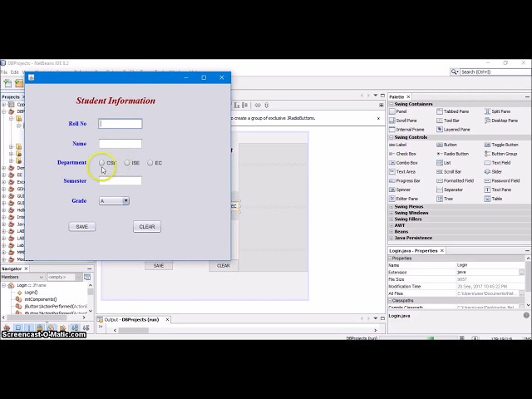This screenshot has height=399, width=532.
Task: Click SAVE in Student Information window
Action: pyautogui.click(x=82, y=227)
